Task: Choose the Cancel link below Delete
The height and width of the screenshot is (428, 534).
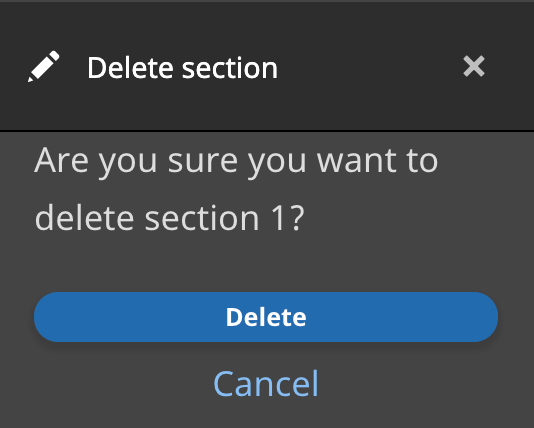Action: pos(266,384)
